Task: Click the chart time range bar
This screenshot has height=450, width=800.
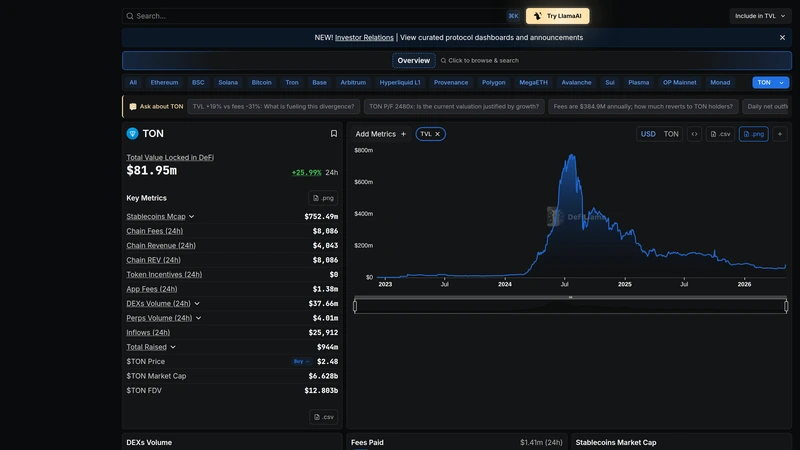Action: click(x=570, y=306)
